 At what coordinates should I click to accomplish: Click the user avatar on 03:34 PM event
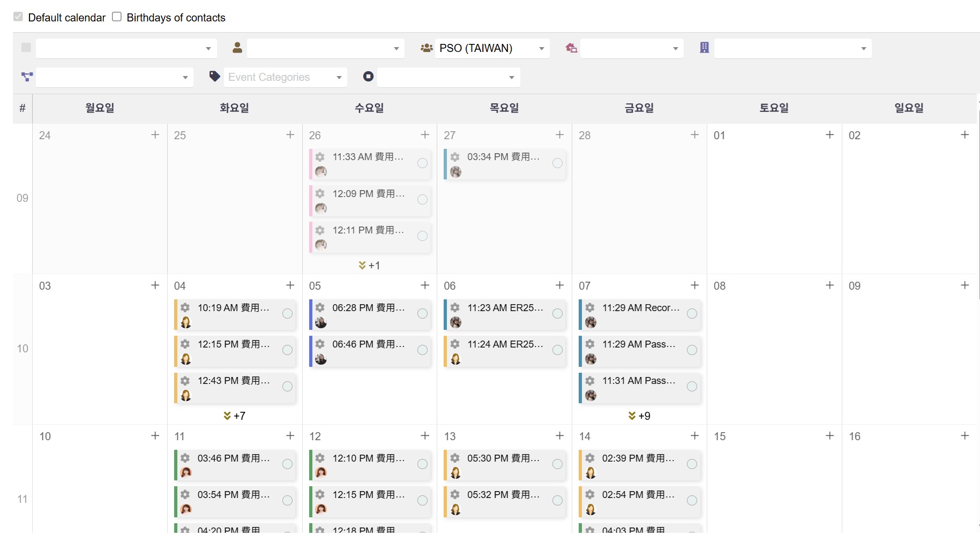(x=456, y=172)
